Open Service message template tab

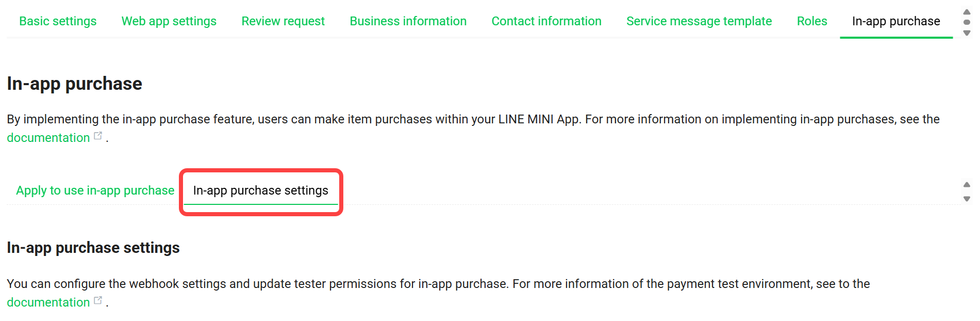click(699, 21)
